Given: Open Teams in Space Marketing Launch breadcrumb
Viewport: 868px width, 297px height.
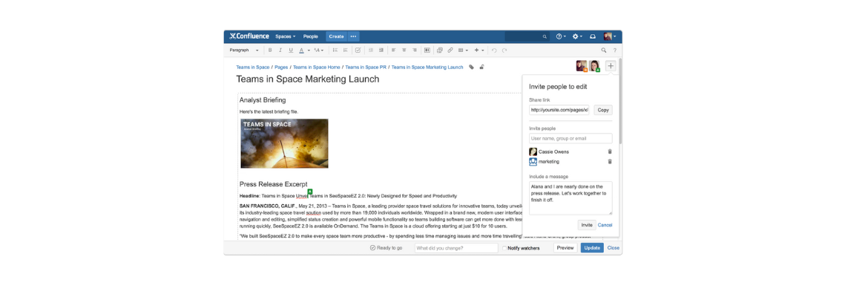Looking at the screenshot, I should point(427,67).
